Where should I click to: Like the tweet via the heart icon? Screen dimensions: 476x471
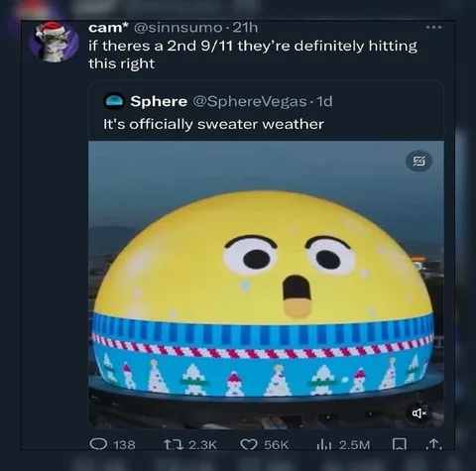[x=250, y=444]
